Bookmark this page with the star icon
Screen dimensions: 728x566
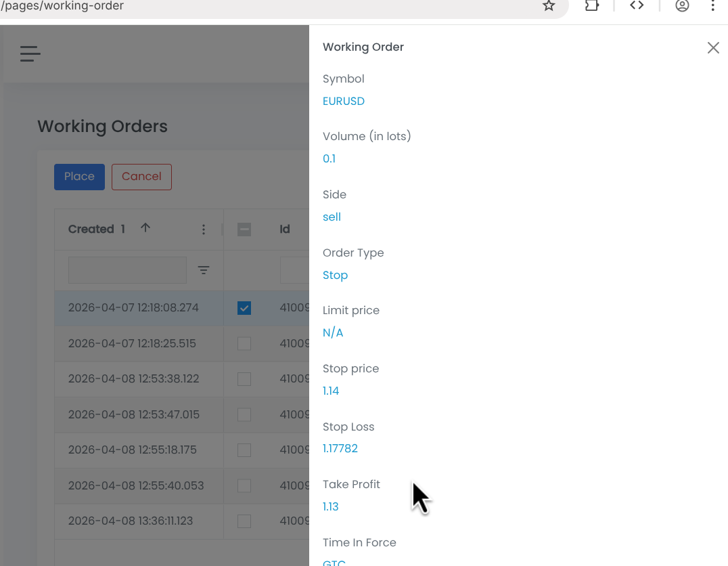click(x=549, y=6)
